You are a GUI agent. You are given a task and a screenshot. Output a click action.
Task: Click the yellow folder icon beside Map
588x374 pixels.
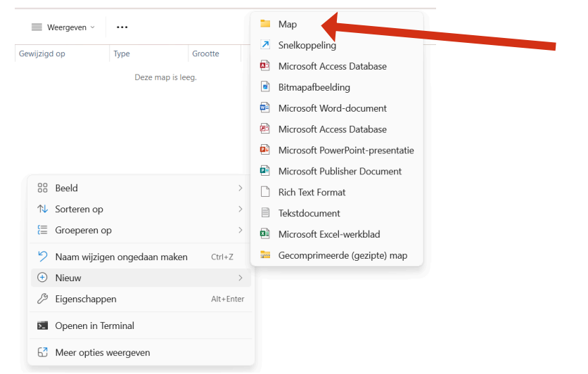[x=265, y=24]
